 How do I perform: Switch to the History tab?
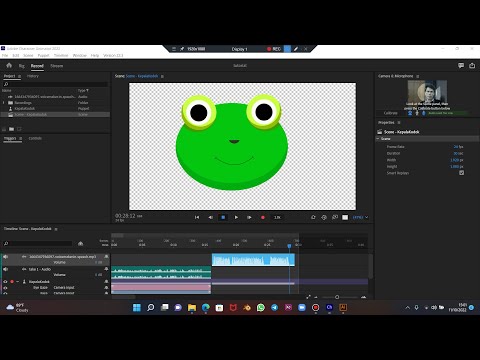click(33, 76)
